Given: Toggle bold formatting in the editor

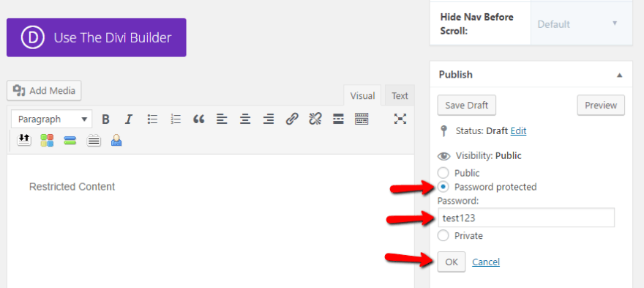Looking at the screenshot, I should coord(105,119).
